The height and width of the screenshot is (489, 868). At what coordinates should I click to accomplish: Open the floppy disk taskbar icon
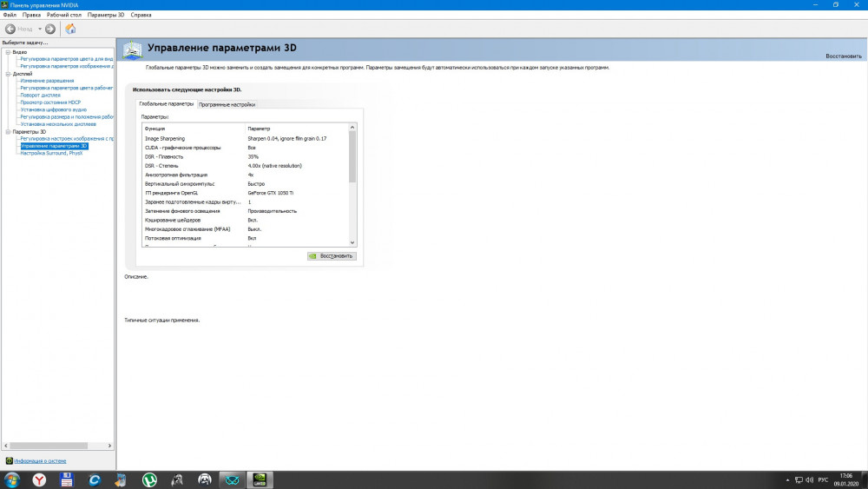click(x=67, y=479)
